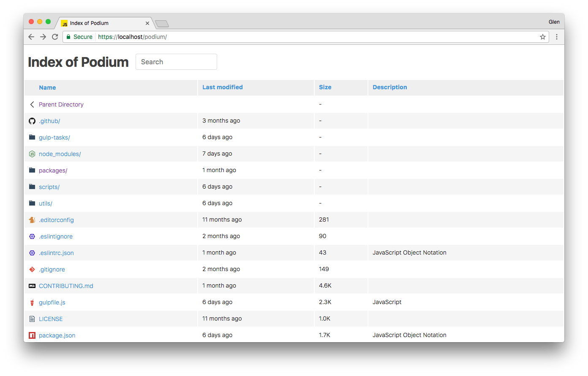The width and height of the screenshot is (588, 376).
Task: Click the markdown icon beside CONTRIBUTING.md
Action: [32, 286]
